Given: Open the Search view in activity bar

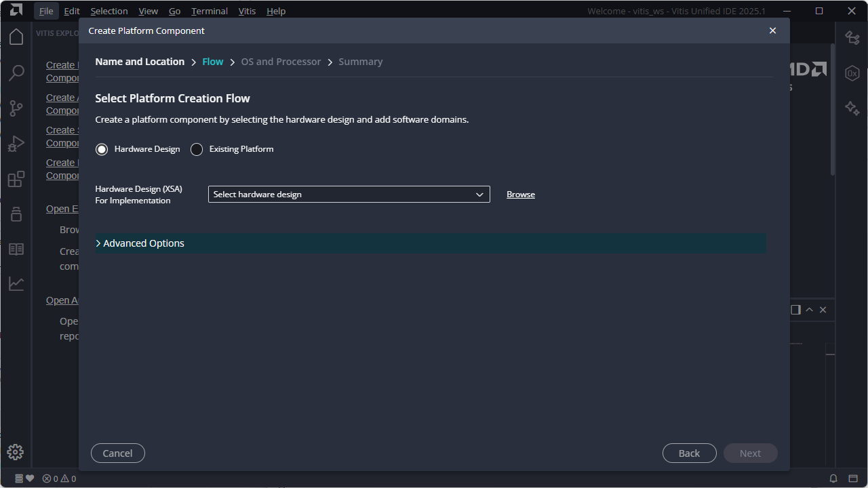Looking at the screenshot, I should pos(16,73).
